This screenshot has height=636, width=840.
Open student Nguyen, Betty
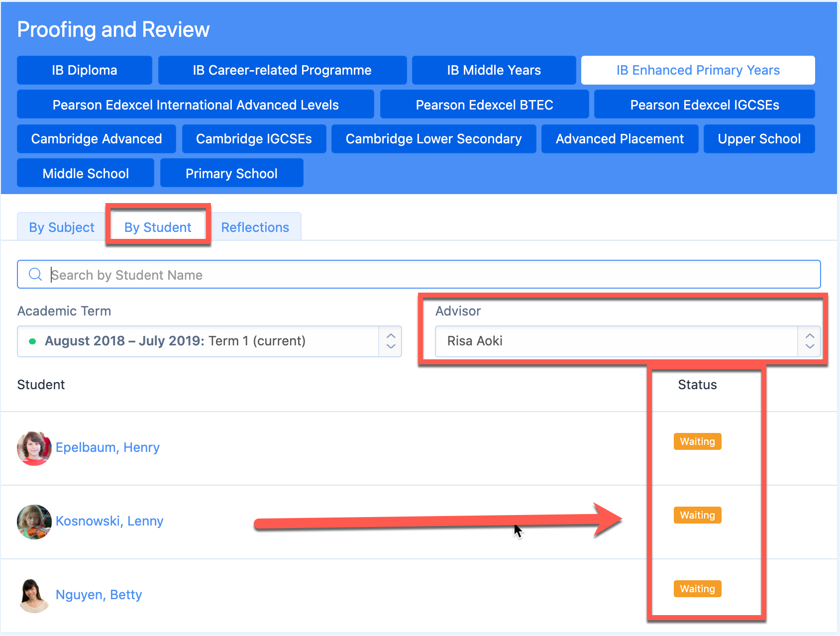pos(99,595)
